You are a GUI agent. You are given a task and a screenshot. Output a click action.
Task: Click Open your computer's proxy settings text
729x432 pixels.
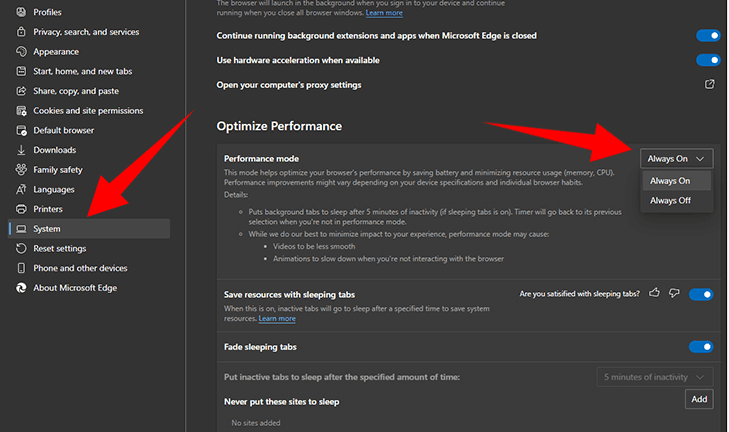pos(289,85)
